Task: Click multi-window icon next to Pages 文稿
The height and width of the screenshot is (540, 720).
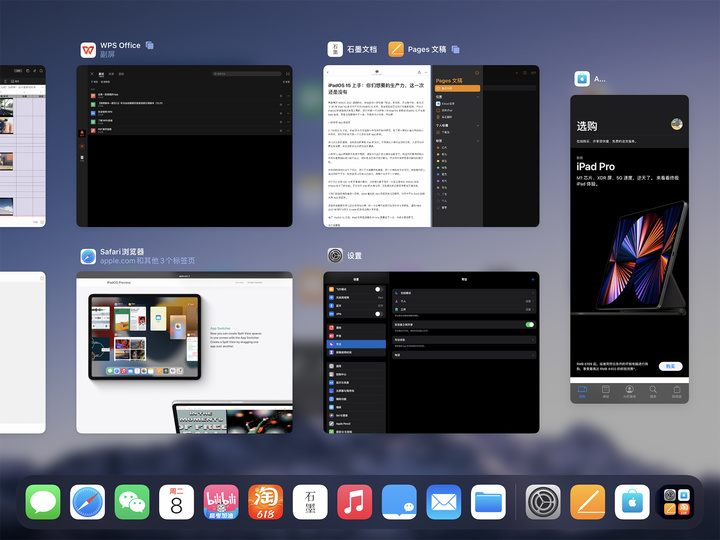Action: 455,48
